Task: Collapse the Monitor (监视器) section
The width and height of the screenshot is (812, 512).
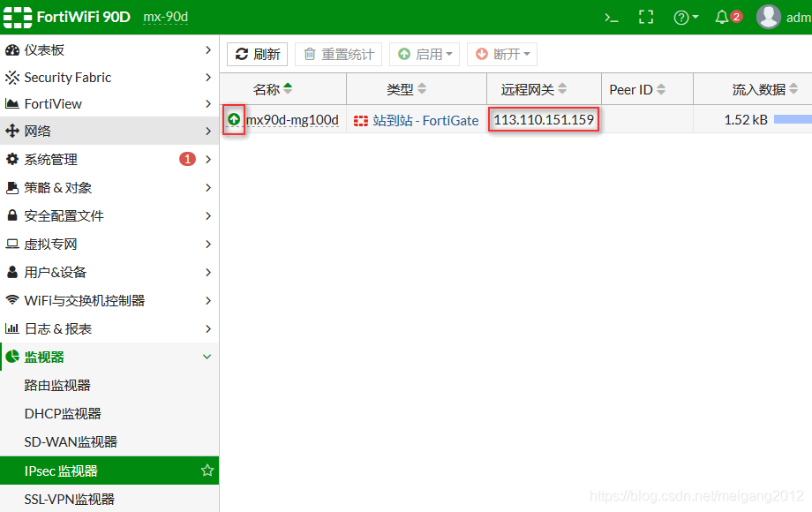Action: coord(109,357)
